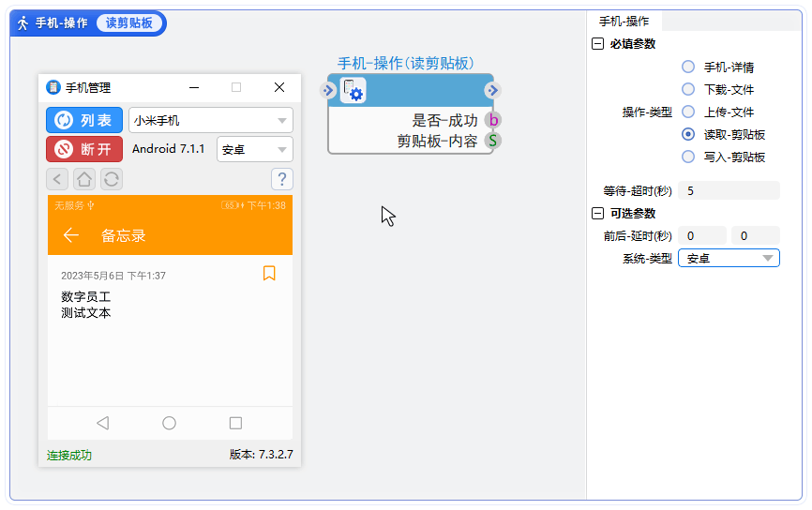This screenshot has height=510, width=812.
Task: Collapse the 必填参数 section
Action: pyautogui.click(x=597, y=44)
